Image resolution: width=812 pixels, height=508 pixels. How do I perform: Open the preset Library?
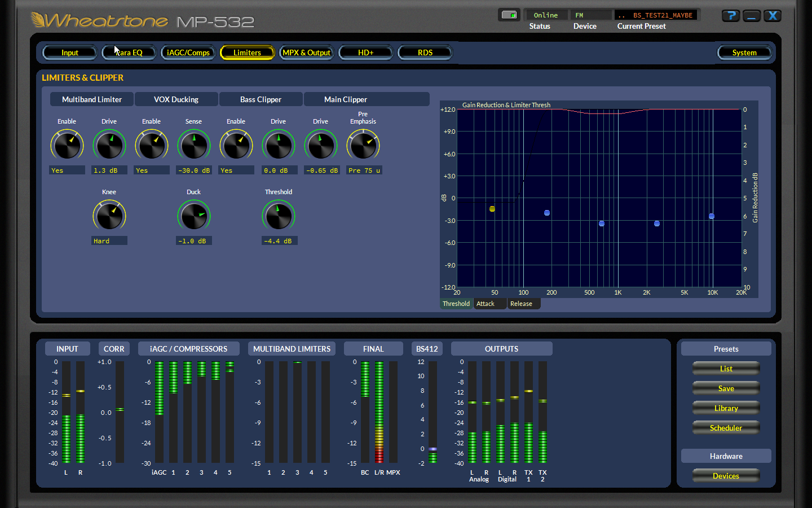726,408
